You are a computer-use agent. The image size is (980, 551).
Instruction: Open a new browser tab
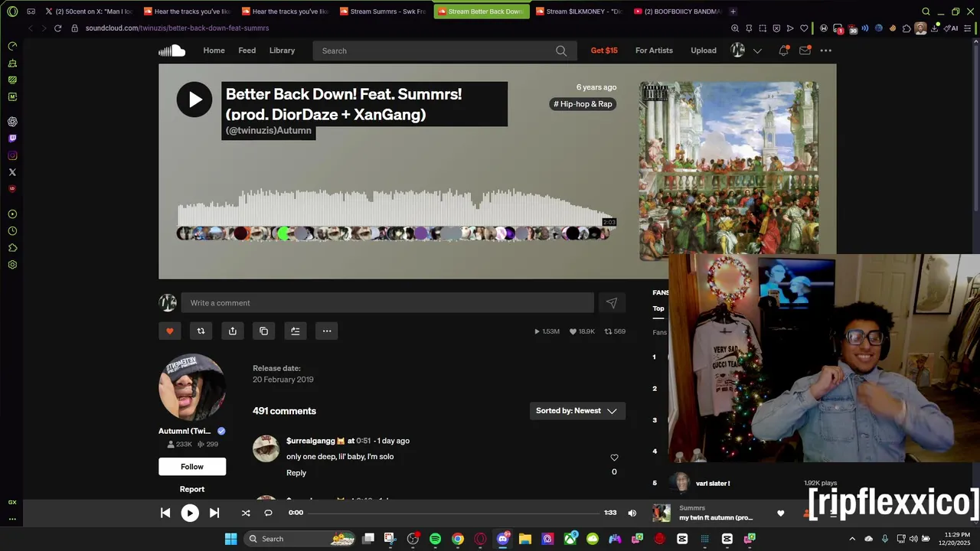(x=733, y=11)
